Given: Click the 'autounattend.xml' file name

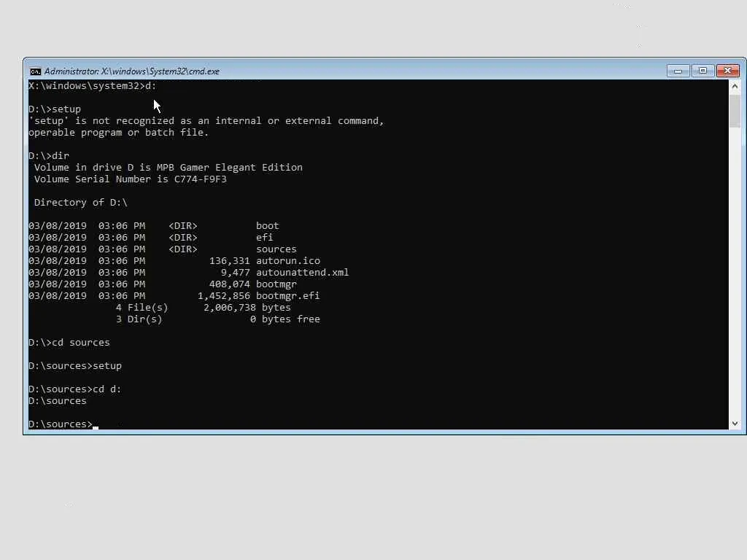Looking at the screenshot, I should pos(303,273).
